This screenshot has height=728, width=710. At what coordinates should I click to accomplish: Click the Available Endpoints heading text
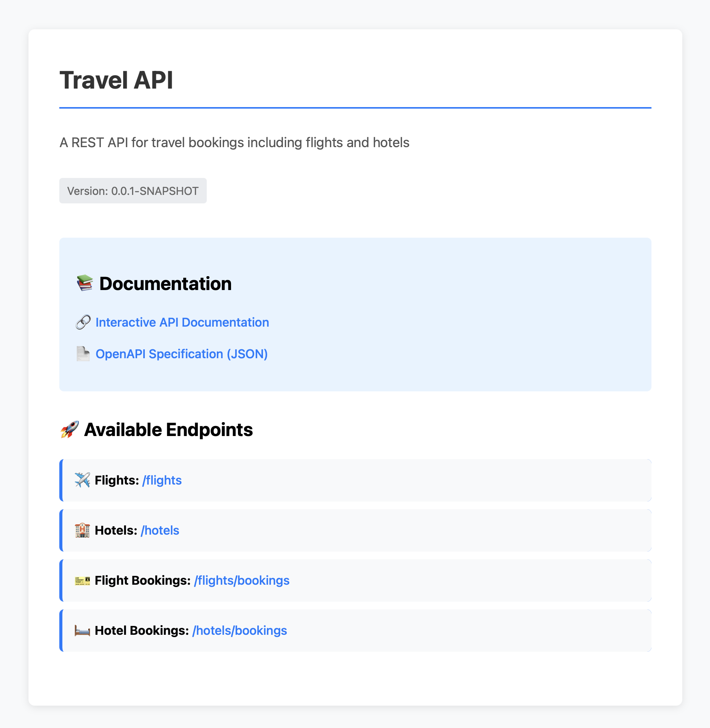[168, 430]
